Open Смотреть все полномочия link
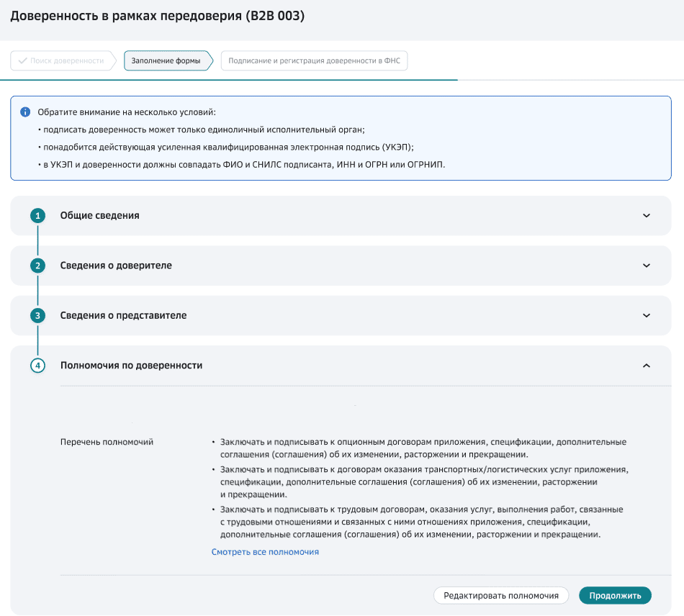The image size is (684, 616). point(265,552)
